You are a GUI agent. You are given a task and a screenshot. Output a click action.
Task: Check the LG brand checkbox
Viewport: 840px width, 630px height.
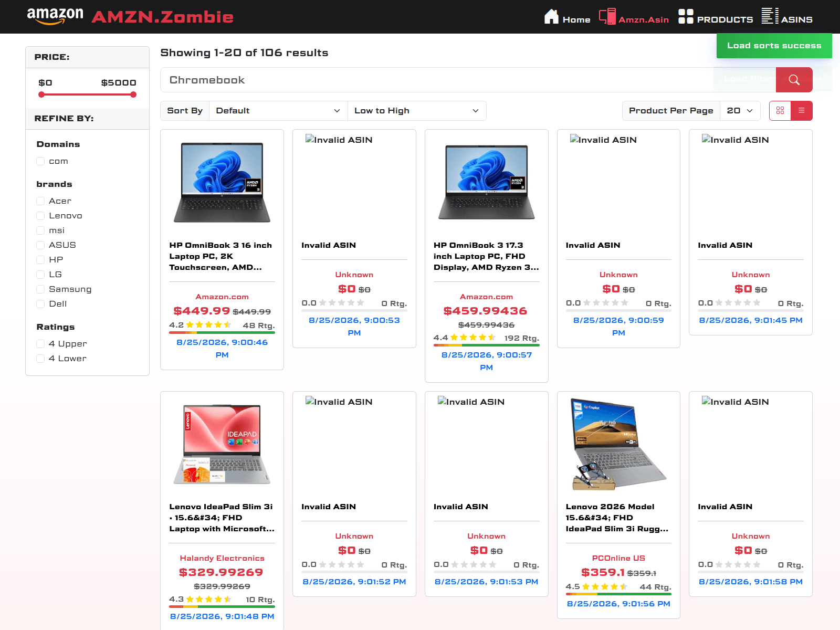(40, 275)
